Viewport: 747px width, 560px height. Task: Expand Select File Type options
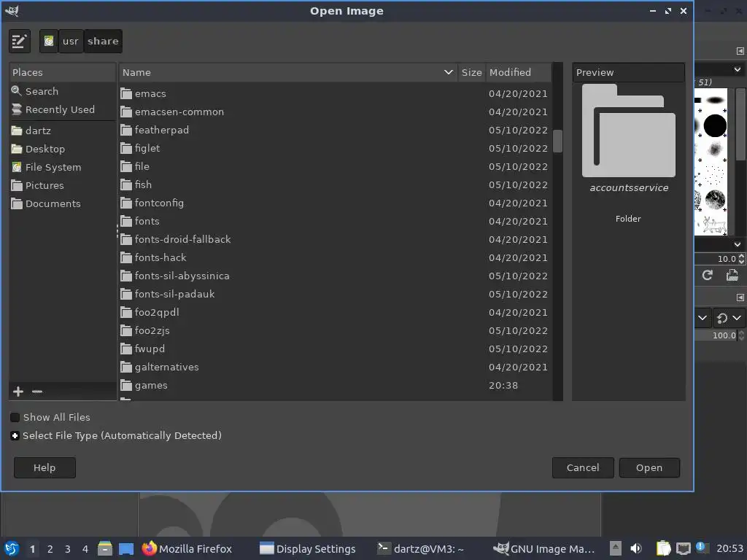coord(15,436)
